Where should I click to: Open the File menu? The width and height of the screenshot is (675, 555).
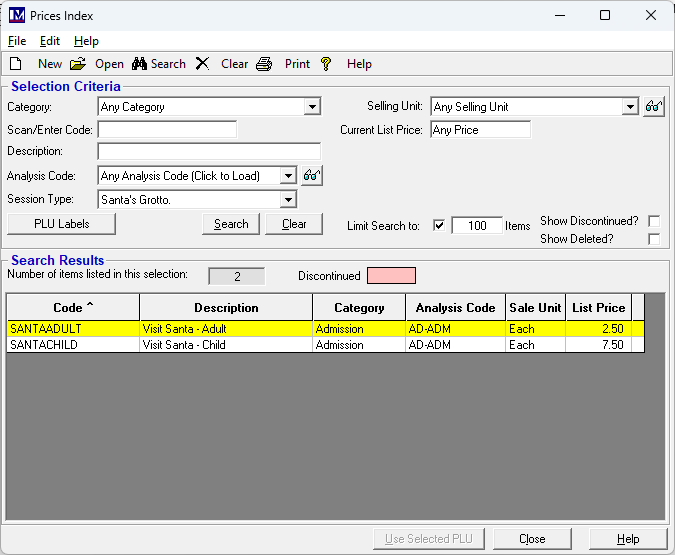(x=17, y=41)
